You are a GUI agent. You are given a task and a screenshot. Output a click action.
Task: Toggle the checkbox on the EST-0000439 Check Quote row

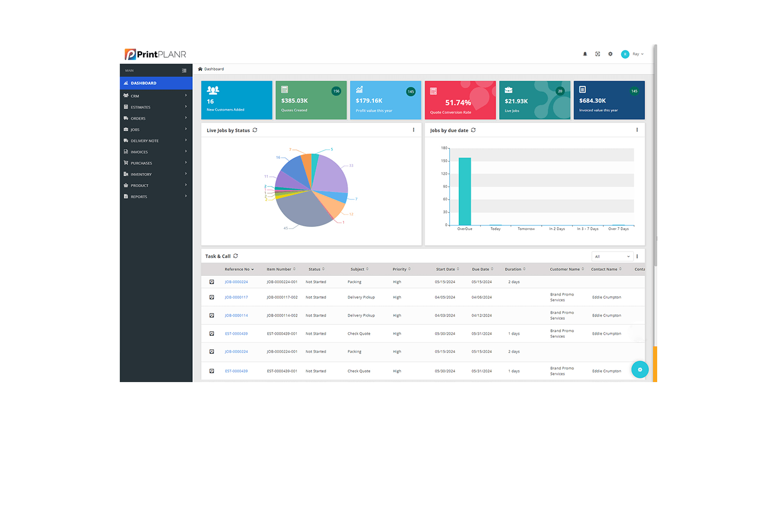211,333
